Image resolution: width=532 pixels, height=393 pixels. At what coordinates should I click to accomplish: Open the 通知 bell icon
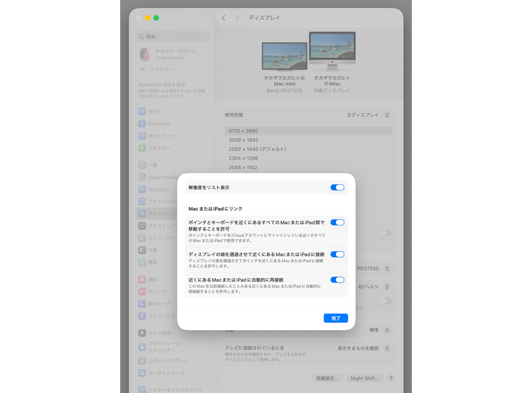[142, 279]
